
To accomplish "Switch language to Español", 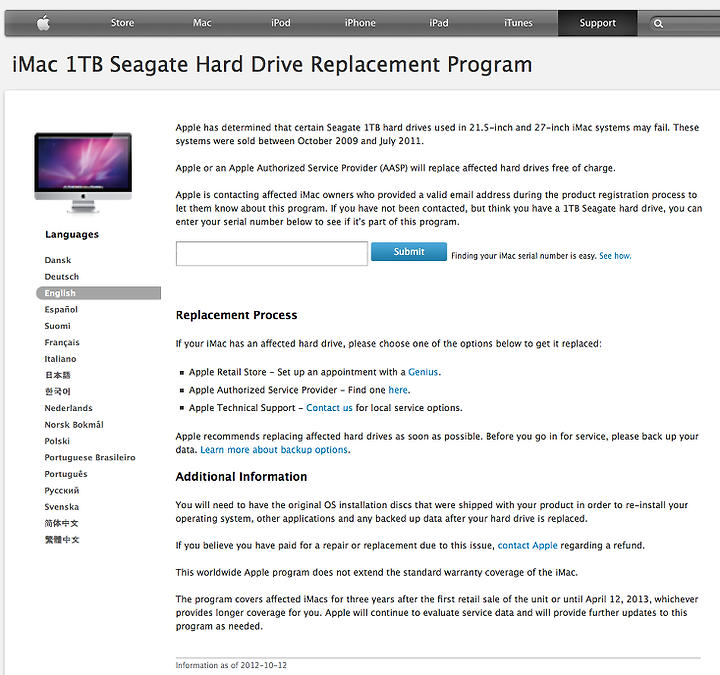I will pyautogui.click(x=61, y=309).
